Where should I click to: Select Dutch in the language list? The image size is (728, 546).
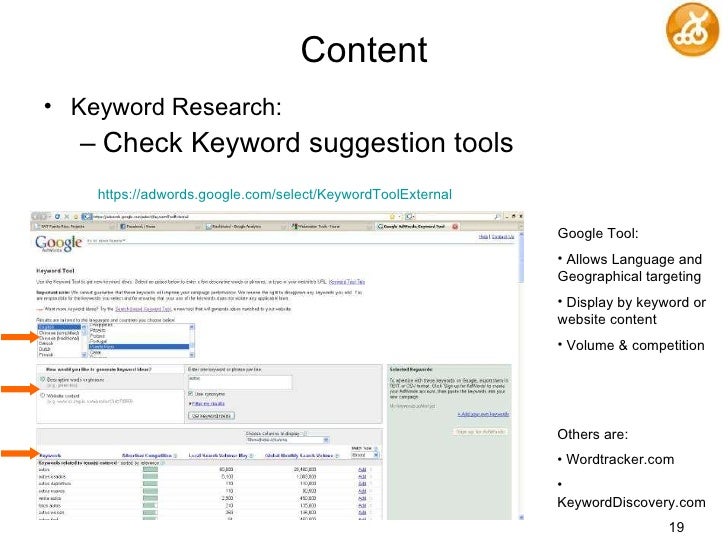(45, 349)
